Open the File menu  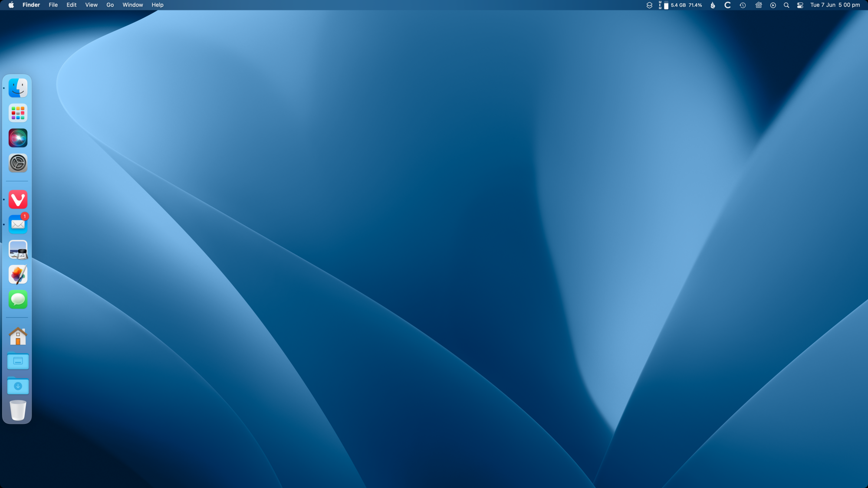tap(53, 5)
